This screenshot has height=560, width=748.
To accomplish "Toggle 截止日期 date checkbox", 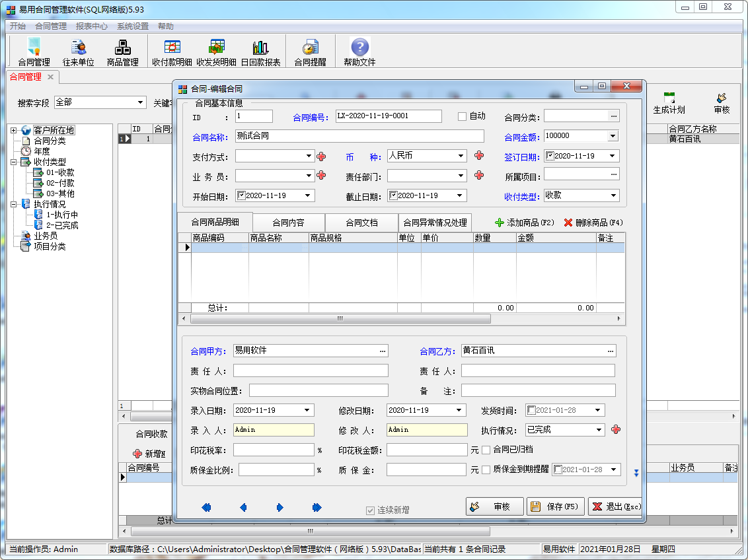I will coord(393,195).
